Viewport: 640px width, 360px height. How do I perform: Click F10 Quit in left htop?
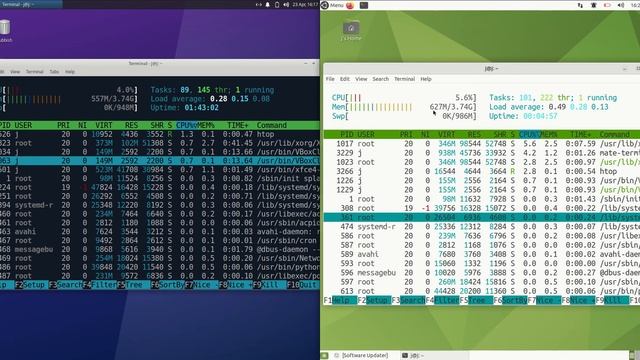click(304, 285)
